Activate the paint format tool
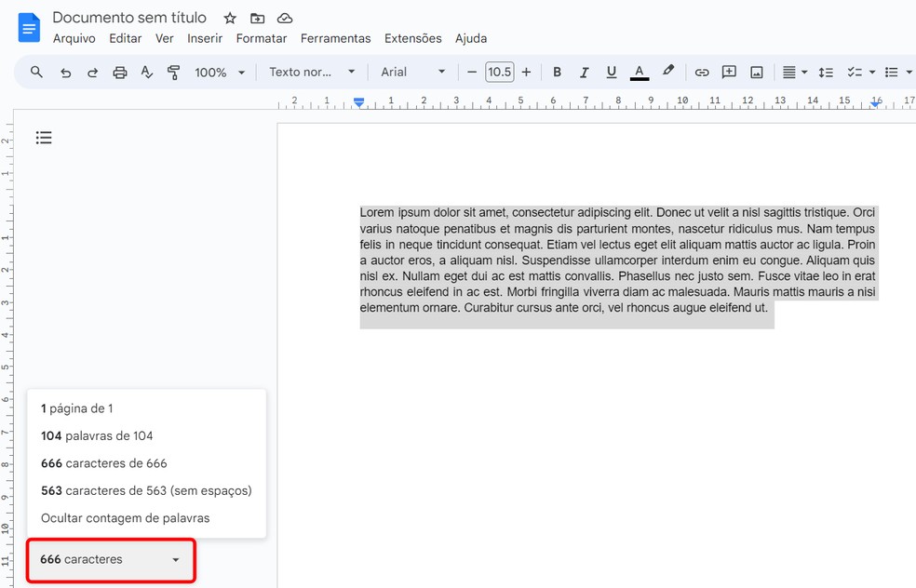Image resolution: width=916 pixels, height=588 pixels. coord(173,73)
